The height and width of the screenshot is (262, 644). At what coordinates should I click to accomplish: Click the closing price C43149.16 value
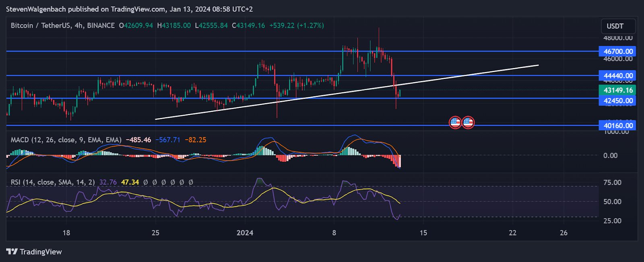[248, 25]
